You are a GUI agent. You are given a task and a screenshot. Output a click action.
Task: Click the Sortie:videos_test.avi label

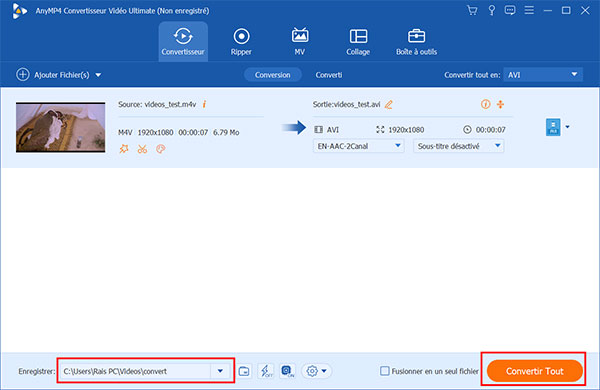pos(347,104)
